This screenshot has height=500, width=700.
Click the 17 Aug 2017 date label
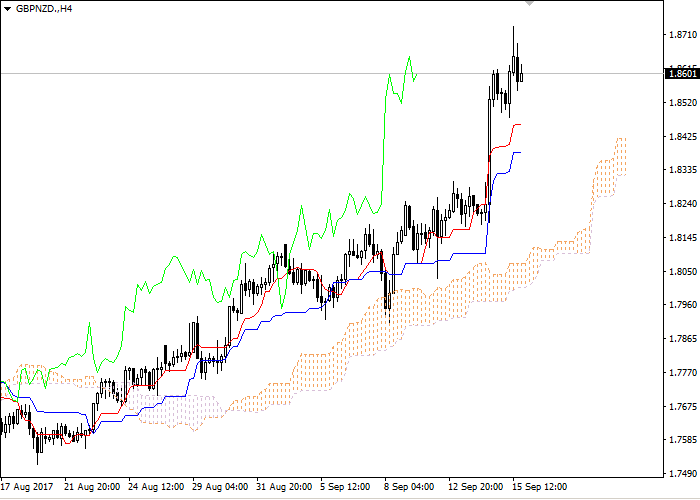tap(27, 487)
